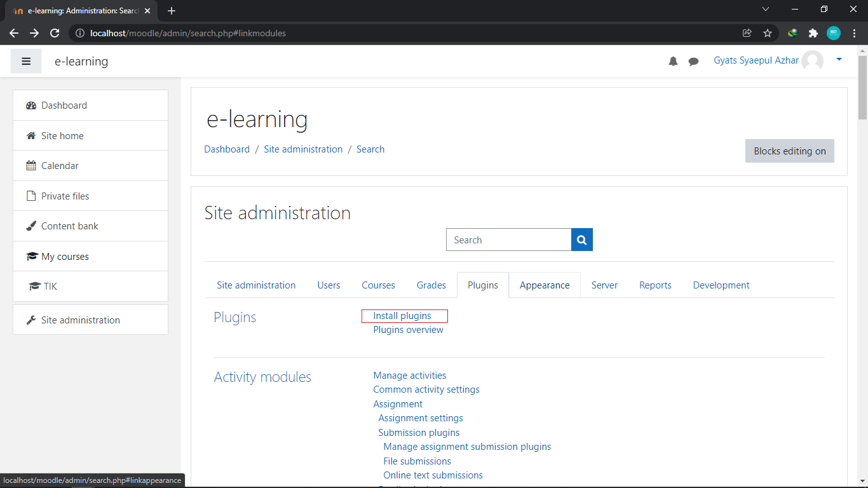
Task: Open My courses in side menu
Action: 90,256
